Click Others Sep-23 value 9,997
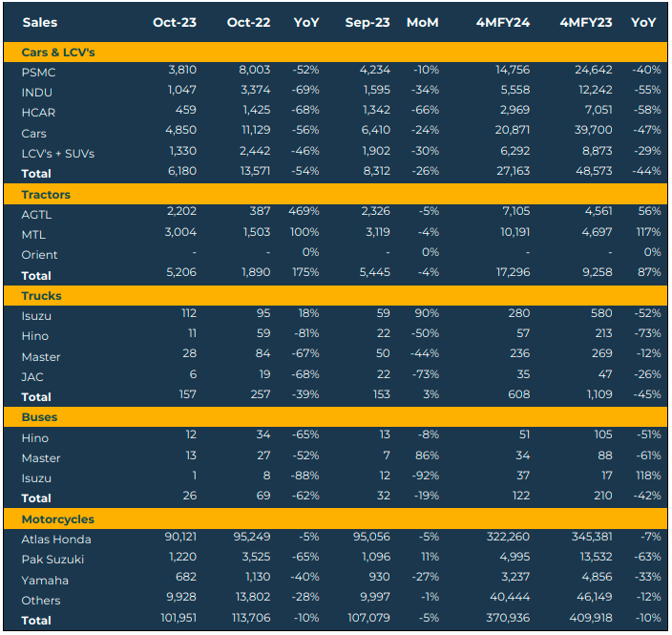This screenshot has height=635, width=672. 376,597
